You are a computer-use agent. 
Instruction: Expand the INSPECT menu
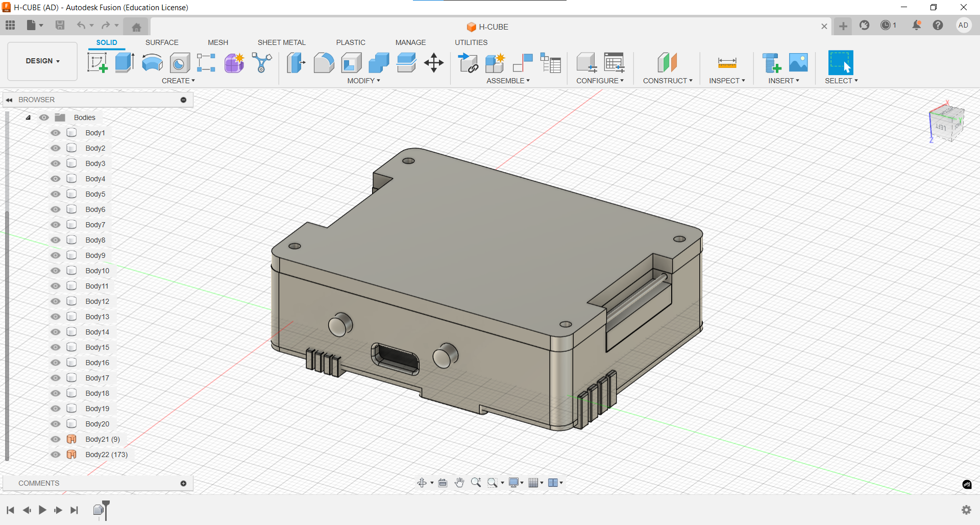727,81
